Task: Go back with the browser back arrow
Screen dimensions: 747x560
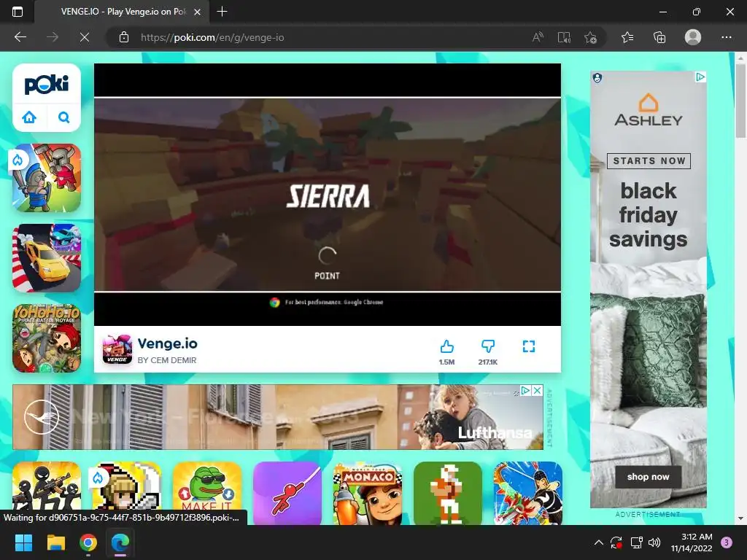Action: pyautogui.click(x=20, y=37)
